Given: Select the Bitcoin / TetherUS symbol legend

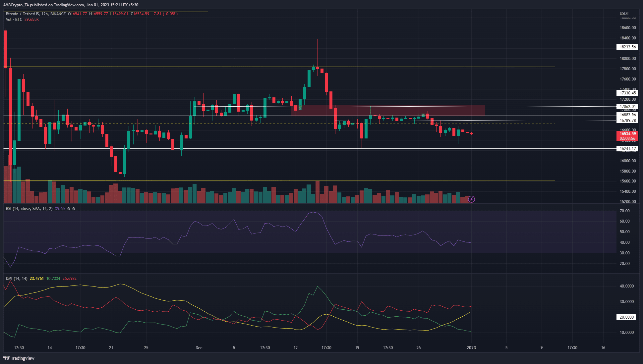Looking at the screenshot, I should tap(36, 14).
